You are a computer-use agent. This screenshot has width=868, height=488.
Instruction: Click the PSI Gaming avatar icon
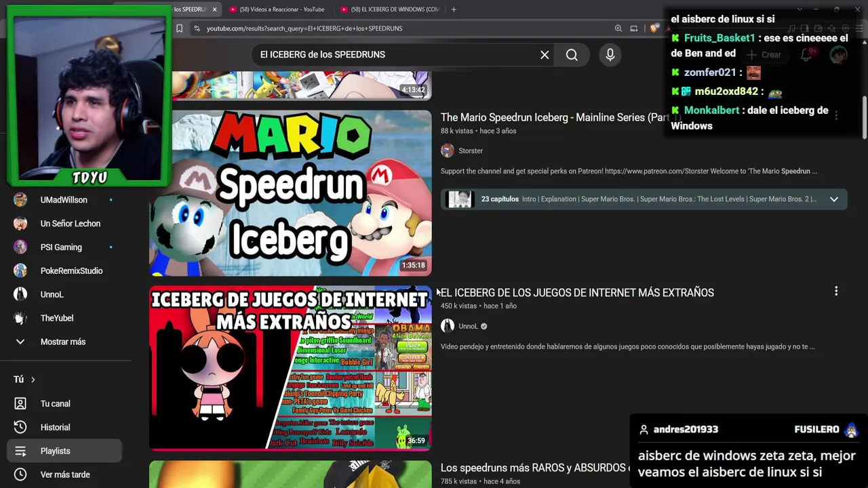(20, 247)
